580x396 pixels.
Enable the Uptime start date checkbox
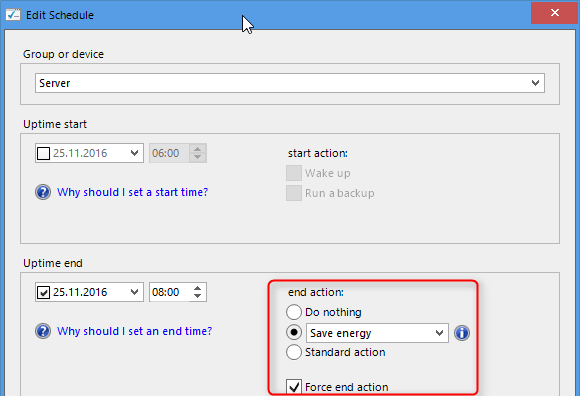pyautogui.click(x=43, y=153)
